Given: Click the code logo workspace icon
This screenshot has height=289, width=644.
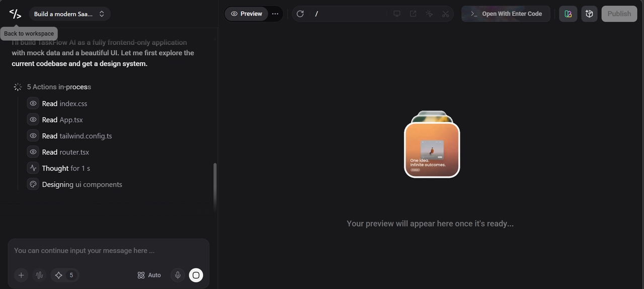Looking at the screenshot, I should [15, 14].
